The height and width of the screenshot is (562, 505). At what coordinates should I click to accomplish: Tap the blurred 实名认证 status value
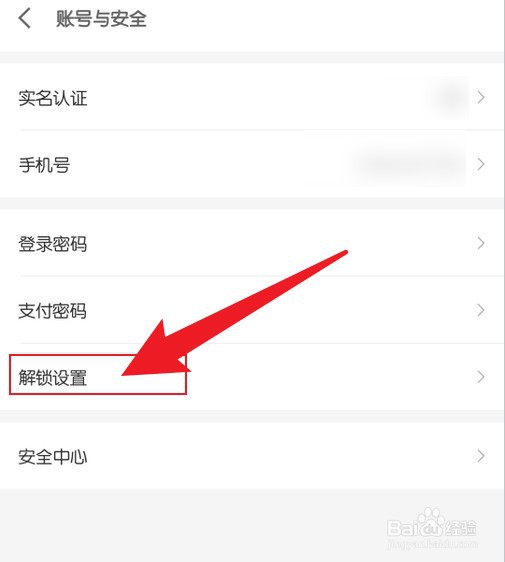[x=448, y=97]
